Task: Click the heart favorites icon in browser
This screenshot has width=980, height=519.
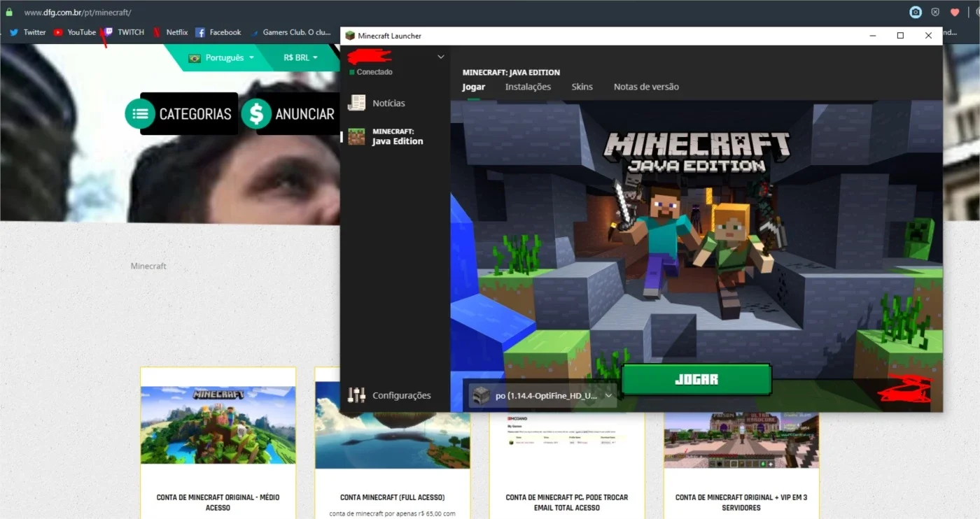Action: [955, 12]
